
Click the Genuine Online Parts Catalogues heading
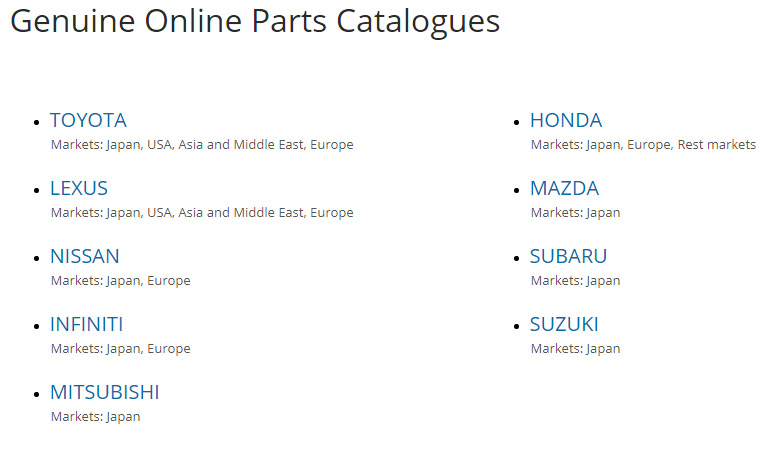(255, 21)
